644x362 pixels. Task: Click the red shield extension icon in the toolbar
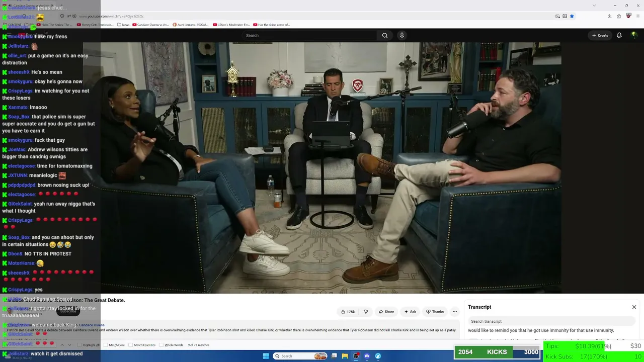(x=628, y=16)
